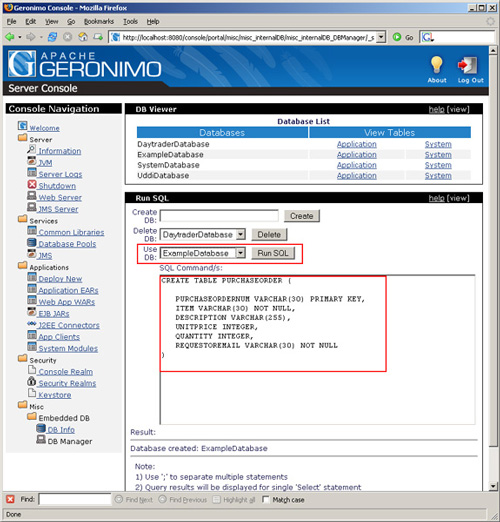500x522 pixels.
Task: Open the Common Libraries link
Action: [x=71, y=232]
